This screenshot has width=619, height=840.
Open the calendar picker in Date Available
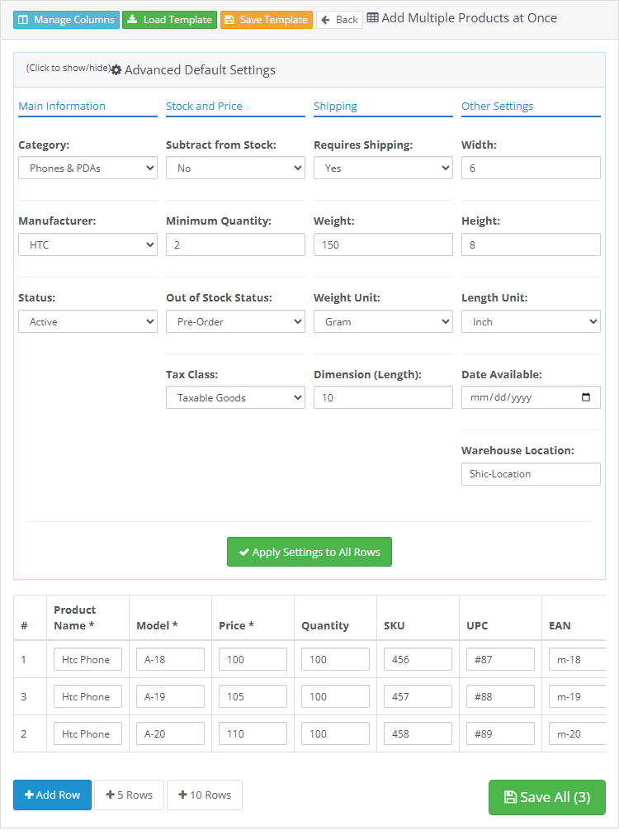tap(586, 397)
